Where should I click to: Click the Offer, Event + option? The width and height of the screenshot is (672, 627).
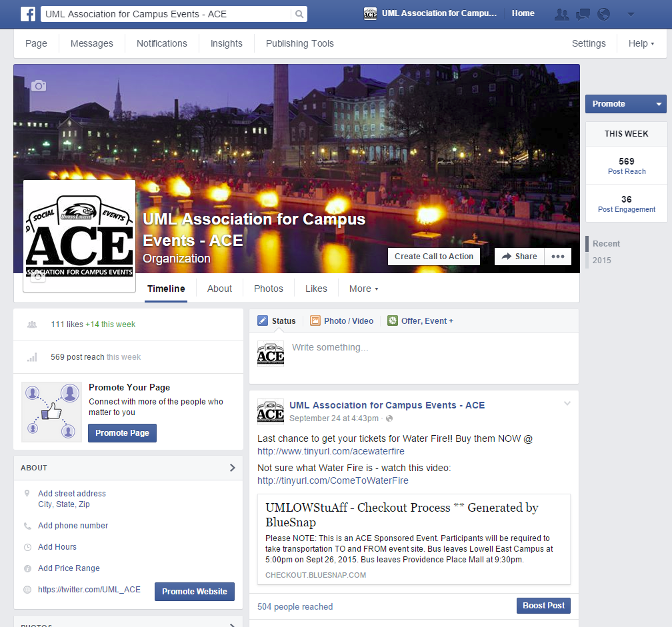420,320
